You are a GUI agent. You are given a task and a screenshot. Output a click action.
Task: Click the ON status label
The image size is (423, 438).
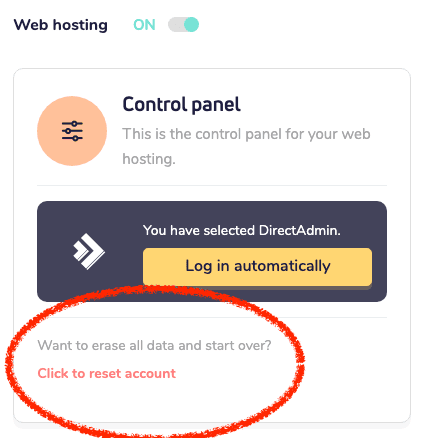coord(144,25)
